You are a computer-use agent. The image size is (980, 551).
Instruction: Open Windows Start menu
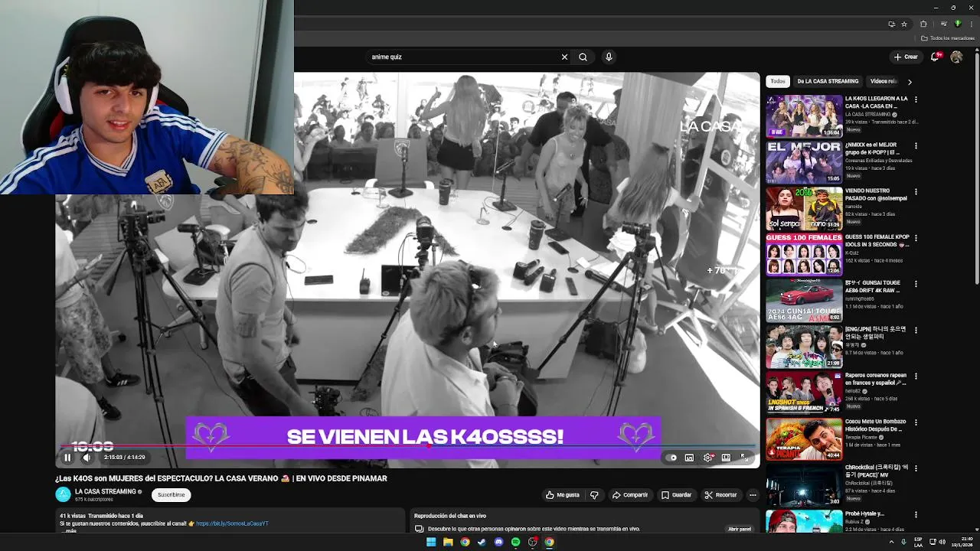click(x=431, y=542)
